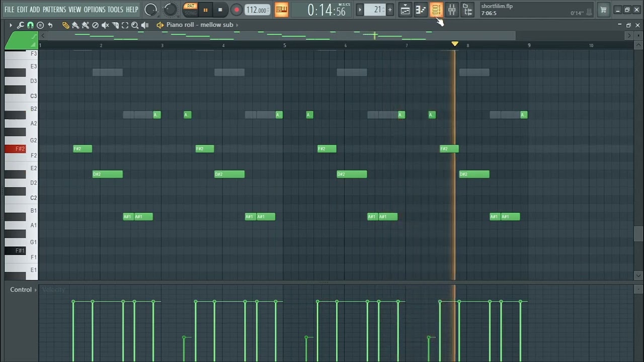Image resolution: width=644 pixels, height=362 pixels.
Task: Open the ADD menu
Action: [35, 10]
